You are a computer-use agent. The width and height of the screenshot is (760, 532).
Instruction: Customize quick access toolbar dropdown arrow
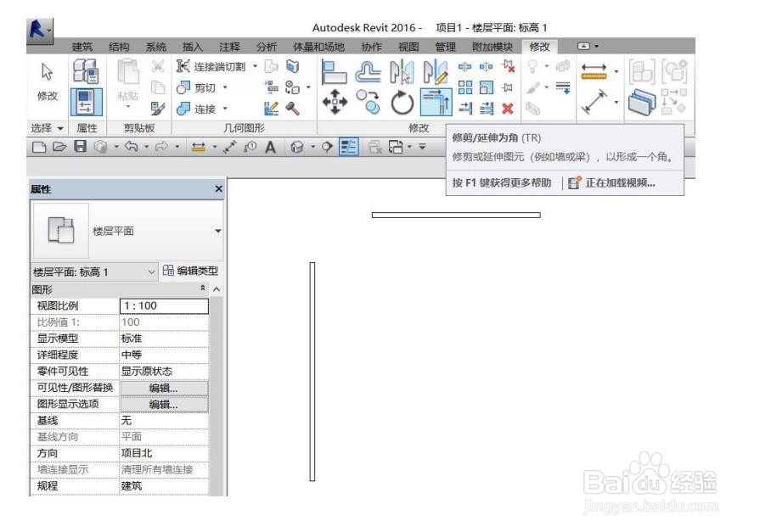tap(422, 146)
